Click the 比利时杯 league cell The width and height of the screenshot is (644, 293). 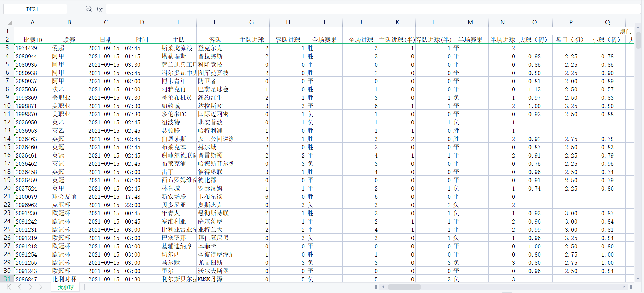click(x=69, y=279)
